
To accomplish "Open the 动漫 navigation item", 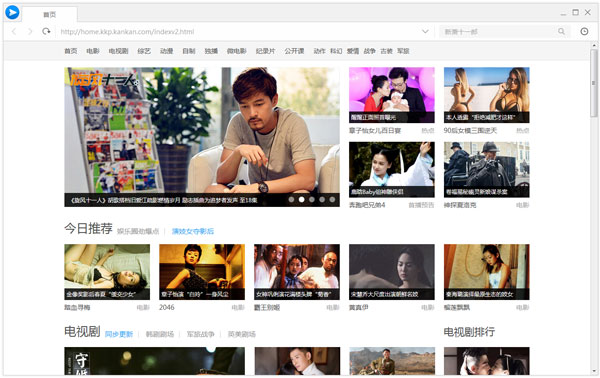I will pos(166,51).
